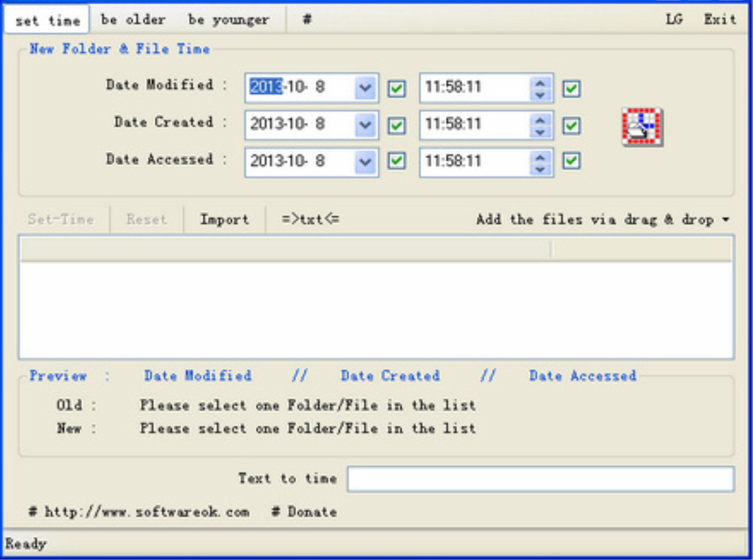Open Date Modified calendar dropdown
Screen dimensions: 753x560
pyautogui.click(x=365, y=88)
